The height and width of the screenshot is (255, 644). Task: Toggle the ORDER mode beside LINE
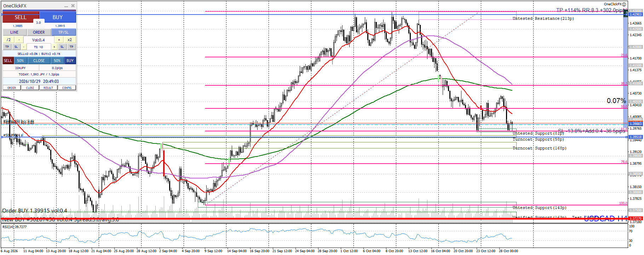39,32
